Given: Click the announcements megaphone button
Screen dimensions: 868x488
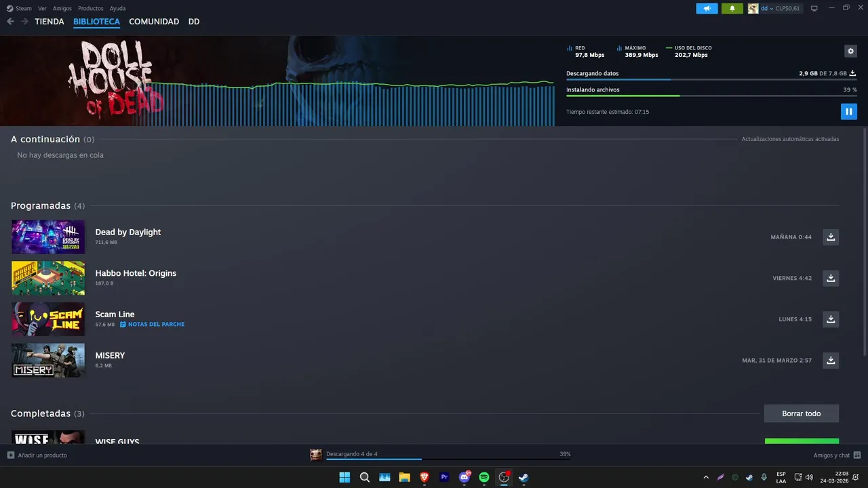Looking at the screenshot, I should pyautogui.click(x=707, y=9).
